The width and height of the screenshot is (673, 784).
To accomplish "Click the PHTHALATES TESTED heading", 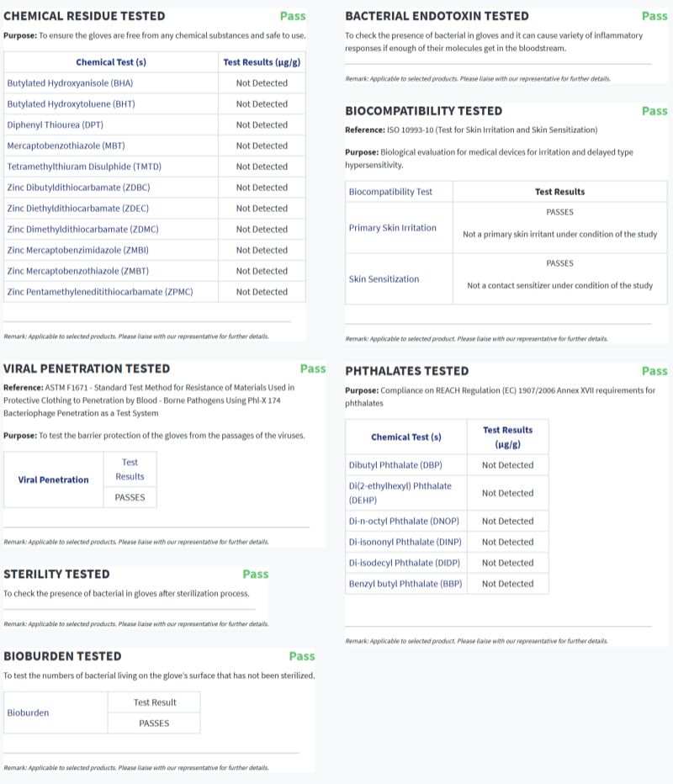I will point(406,371).
